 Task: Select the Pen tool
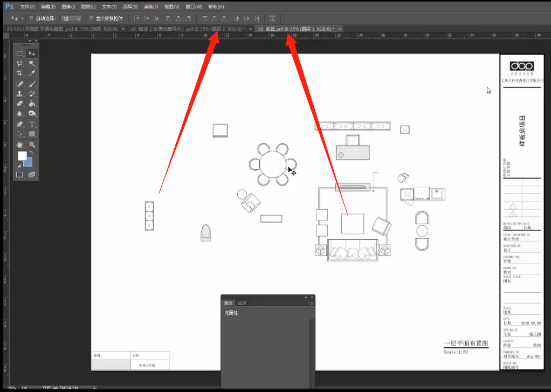[x=19, y=124]
